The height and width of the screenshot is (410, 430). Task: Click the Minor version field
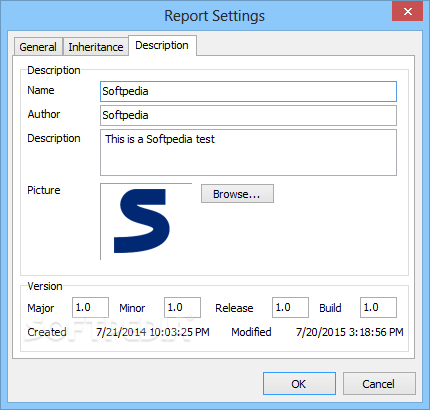click(x=182, y=307)
